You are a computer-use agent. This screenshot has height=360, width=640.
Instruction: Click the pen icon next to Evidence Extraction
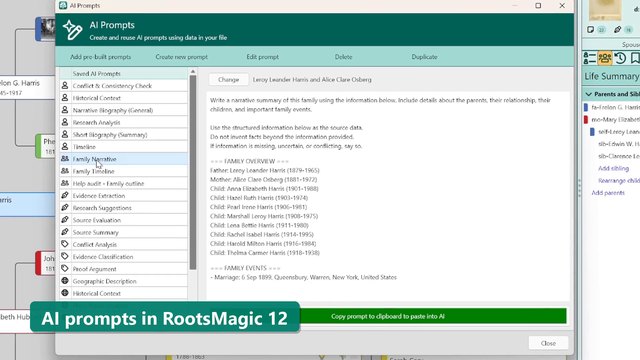click(65, 196)
